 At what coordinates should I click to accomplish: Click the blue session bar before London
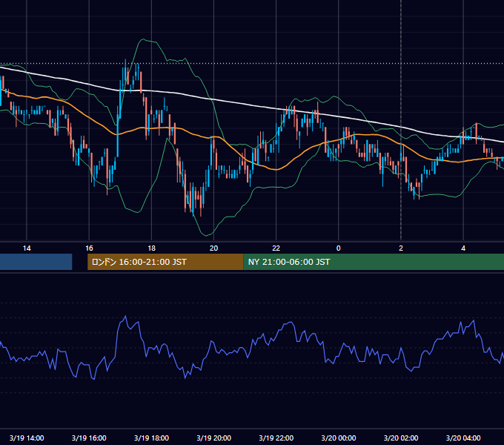coord(36,262)
